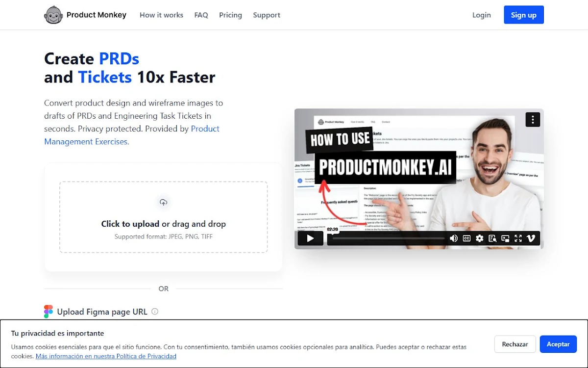588x368 pixels.
Task: Open the FAQ page
Action: [x=201, y=15]
